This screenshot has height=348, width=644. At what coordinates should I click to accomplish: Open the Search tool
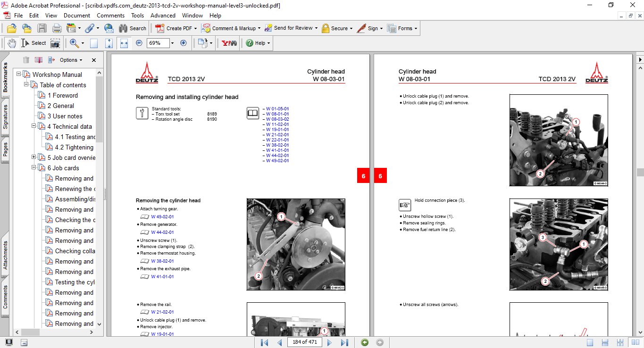click(x=133, y=28)
